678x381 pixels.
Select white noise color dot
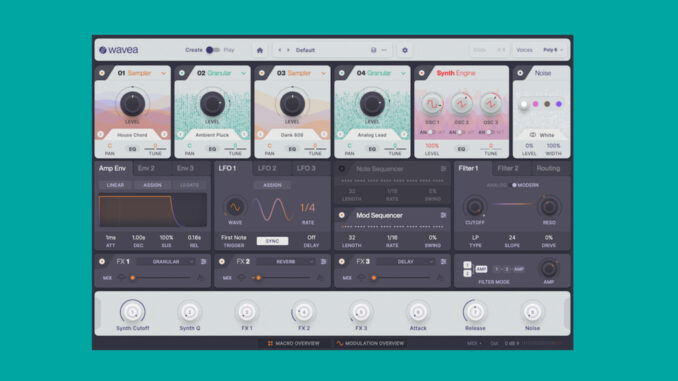point(524,104)
